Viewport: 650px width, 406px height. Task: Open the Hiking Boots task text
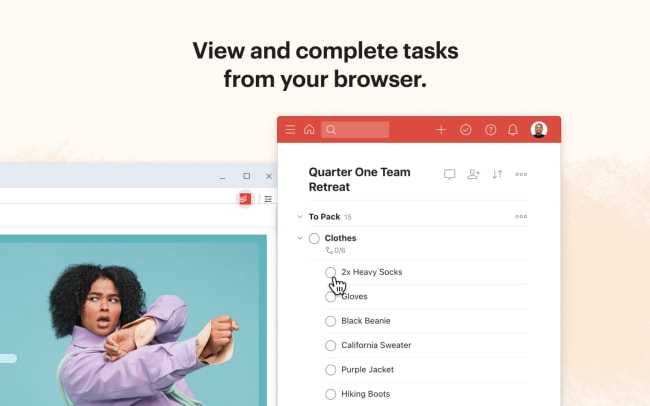[366, 394]
